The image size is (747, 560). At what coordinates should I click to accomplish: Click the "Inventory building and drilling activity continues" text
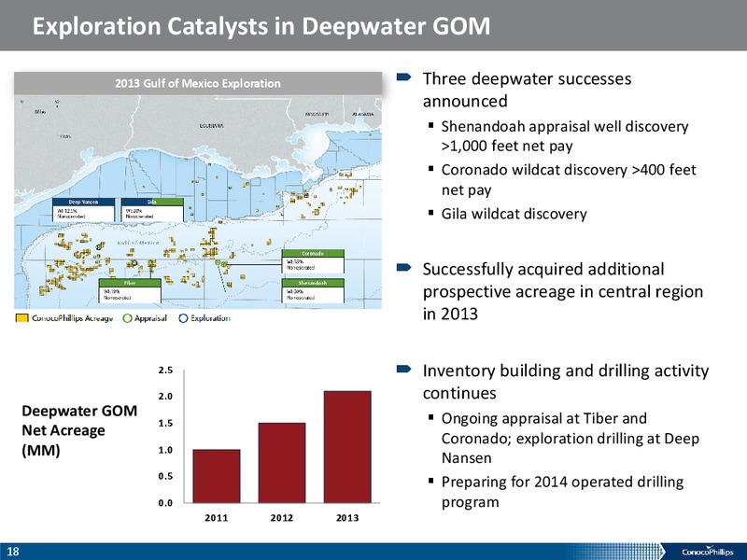566,382
